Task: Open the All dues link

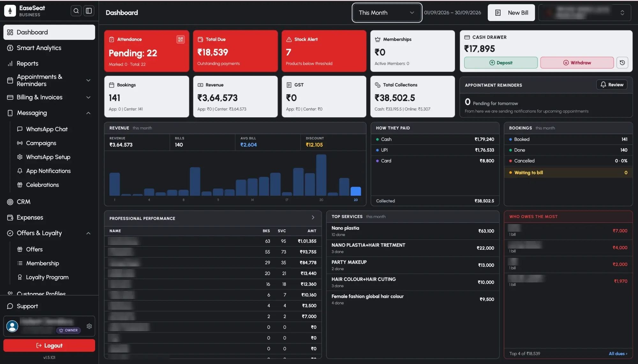Action: point(618,353)
